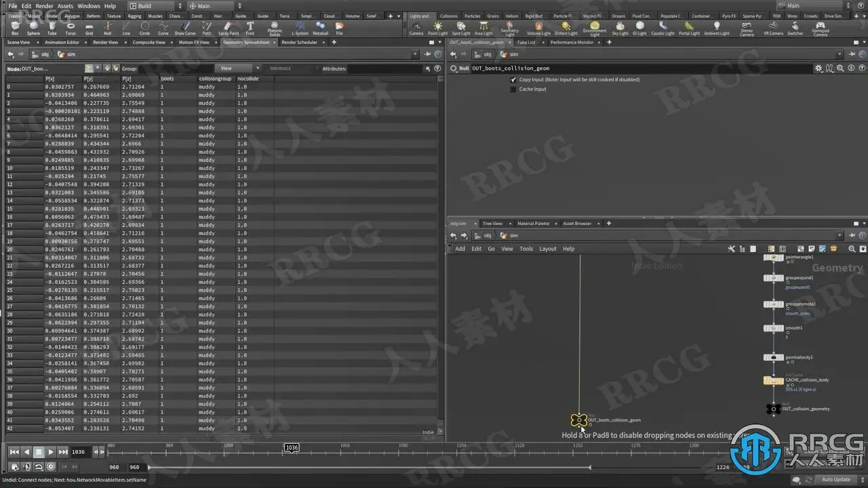Click the Gamepad Camera tool

(821, 29)
